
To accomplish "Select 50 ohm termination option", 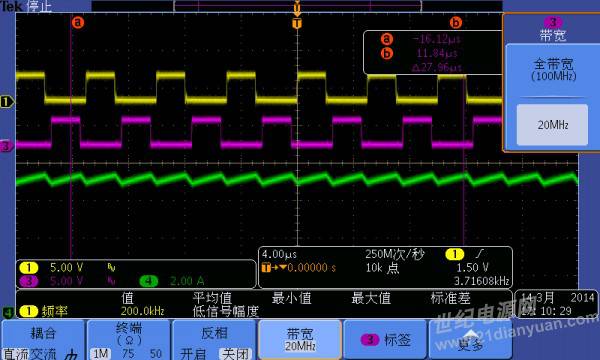I will tap(156, 353).
